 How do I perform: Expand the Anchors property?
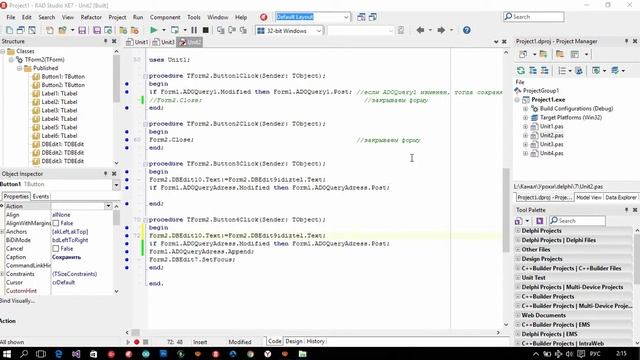pyautogui.click(x=2, y=231)
